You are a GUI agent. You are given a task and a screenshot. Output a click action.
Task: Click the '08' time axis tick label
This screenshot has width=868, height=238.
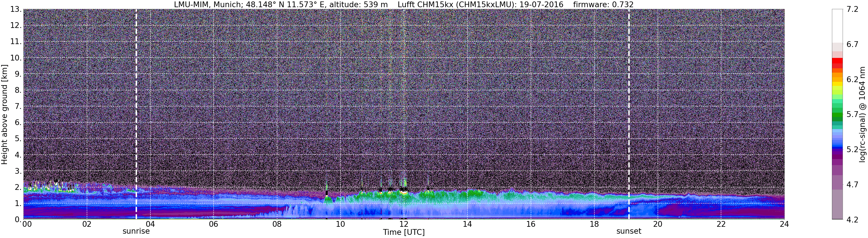[x=277, y=224]
